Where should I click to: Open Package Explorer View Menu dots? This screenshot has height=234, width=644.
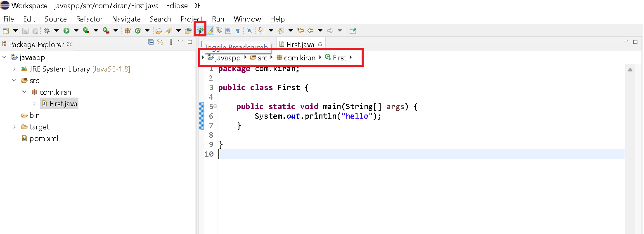click(x=171, y=42)
